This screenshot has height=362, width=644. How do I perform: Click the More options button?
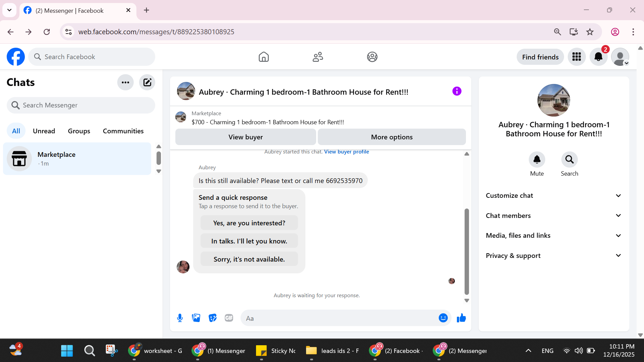392,137
